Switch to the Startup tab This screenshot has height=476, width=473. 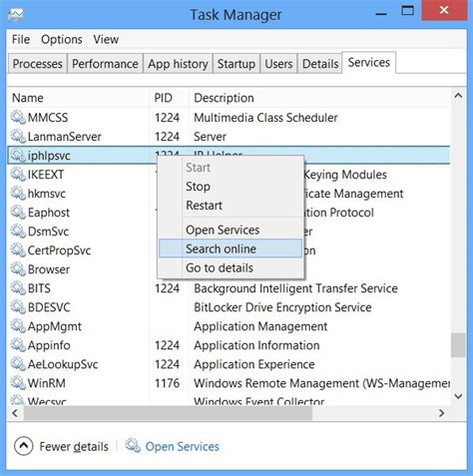click(x=236, y=64)
